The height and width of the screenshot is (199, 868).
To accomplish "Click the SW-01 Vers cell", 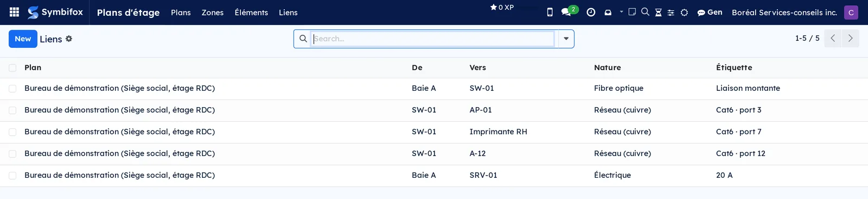I will click(482, 88).
